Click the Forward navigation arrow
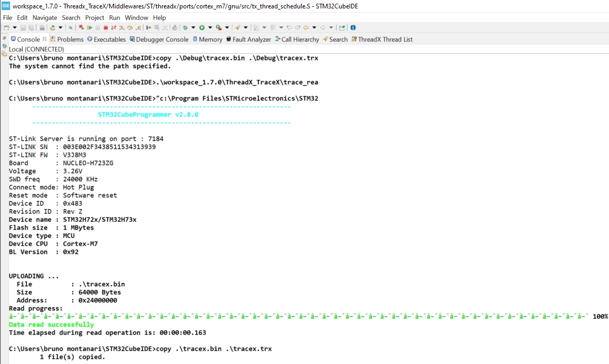Image resolution: width=609 pixels, height=364 pixels. 323,27
